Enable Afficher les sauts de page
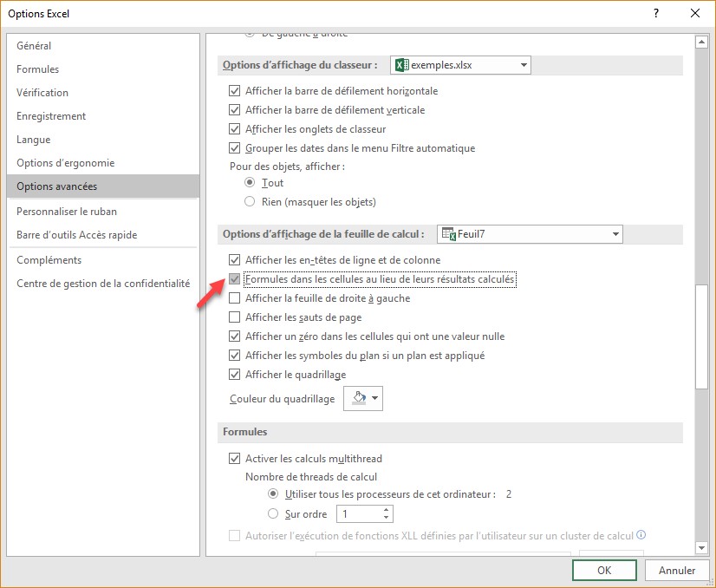This screenshot has width=716, height=588. tap(234, 317)
